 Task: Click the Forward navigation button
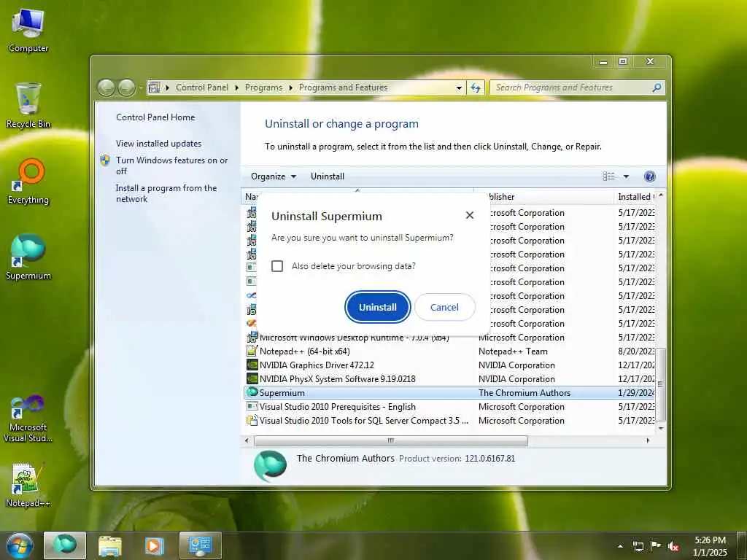126,87
